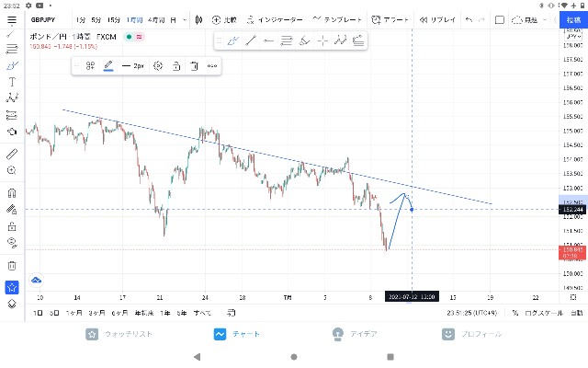The image size is (588, 368).
Task: Switch to the 15分 timeframe
Action: pyautogui.click(x=114, y=20)
